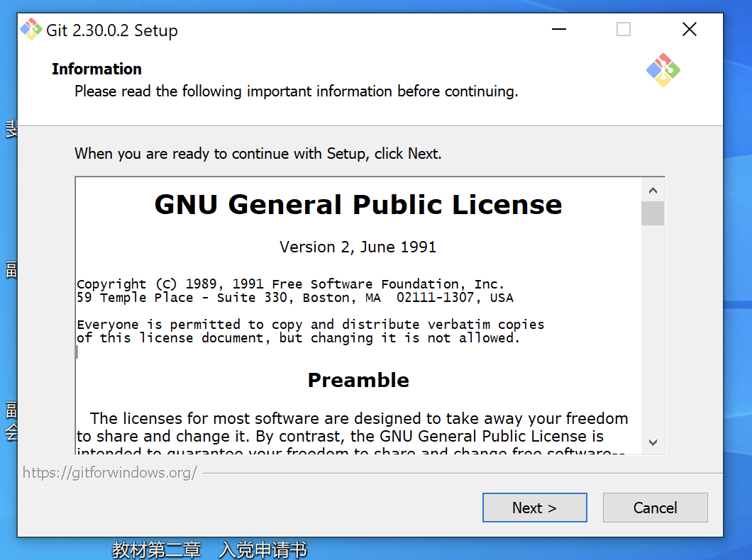
Task: Click 'When you are ready to continue' instruction
Action: pyautogui.click(x=258, y=153)
